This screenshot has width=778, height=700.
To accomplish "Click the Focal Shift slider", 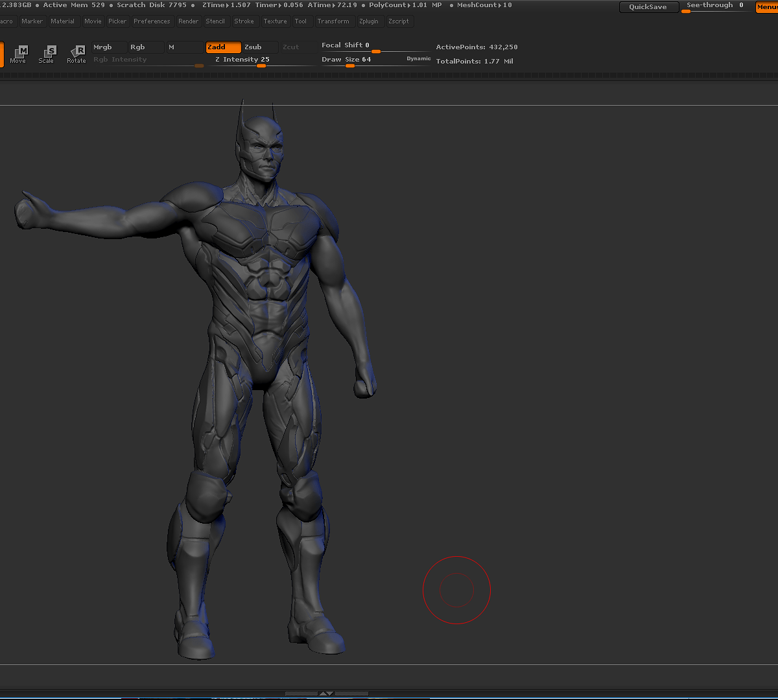I will click(x=375, y=47).
